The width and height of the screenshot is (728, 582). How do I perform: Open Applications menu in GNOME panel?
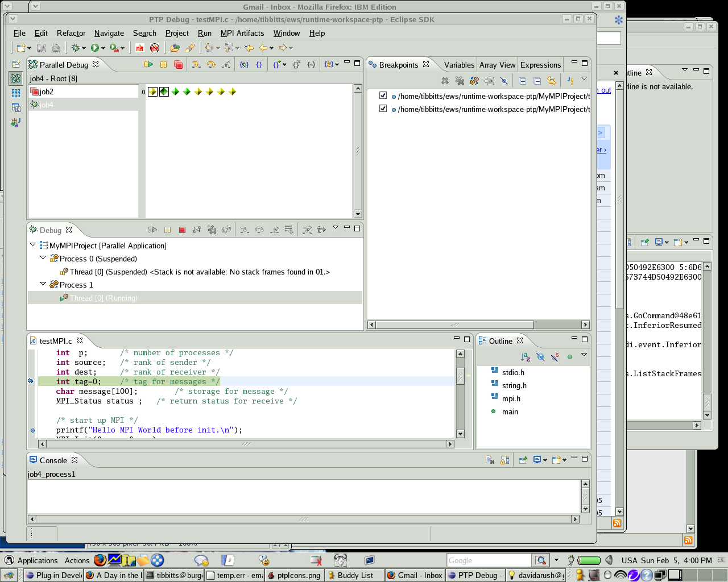pyautogui.click(x=38, y=560)
